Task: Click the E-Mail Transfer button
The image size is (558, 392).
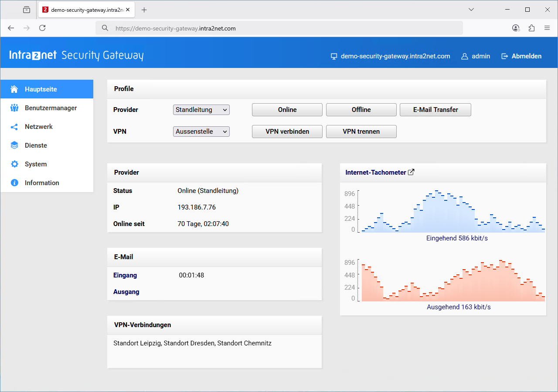Action: coord(435,110)
